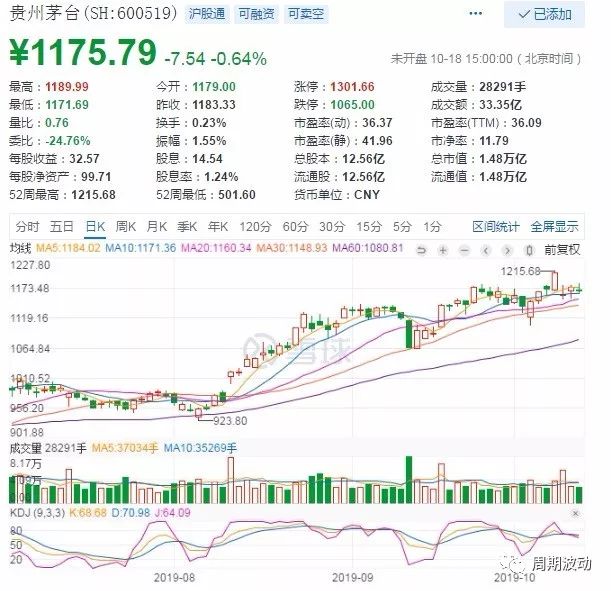Toggle candlestick style icon
611x591 pixels.
click(529, 250)
